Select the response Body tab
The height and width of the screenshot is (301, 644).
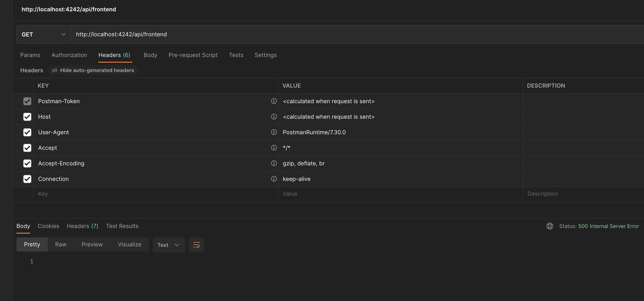[x=23, y=226]
